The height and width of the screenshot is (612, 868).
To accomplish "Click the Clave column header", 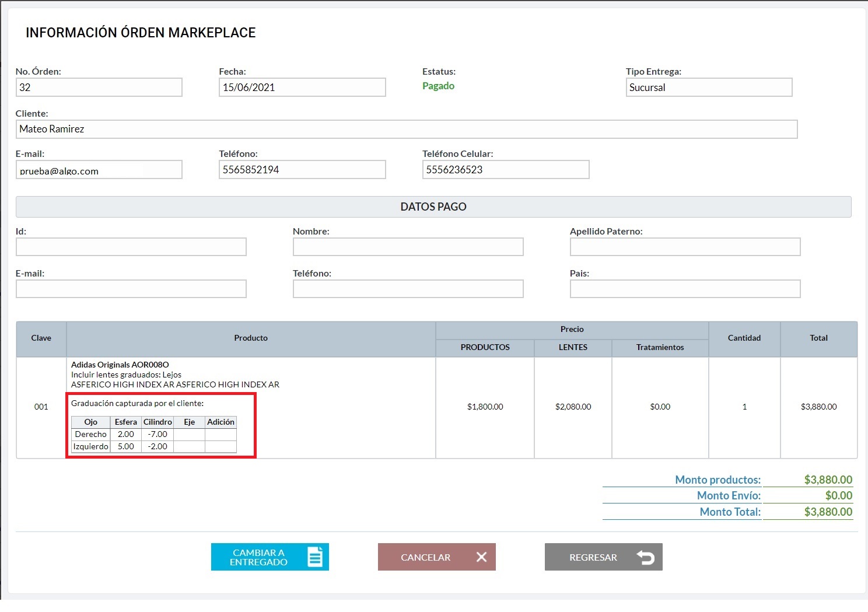I will 41,338.
